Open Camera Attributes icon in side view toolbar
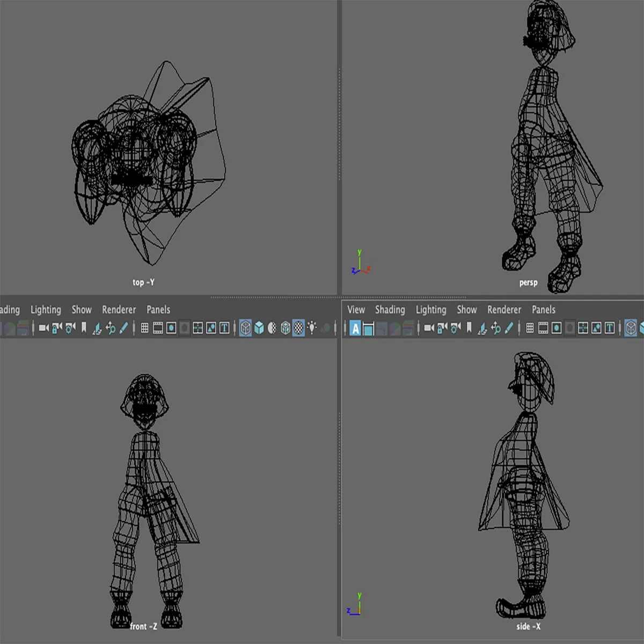This screenshot has height=644, width=644. 456,327
